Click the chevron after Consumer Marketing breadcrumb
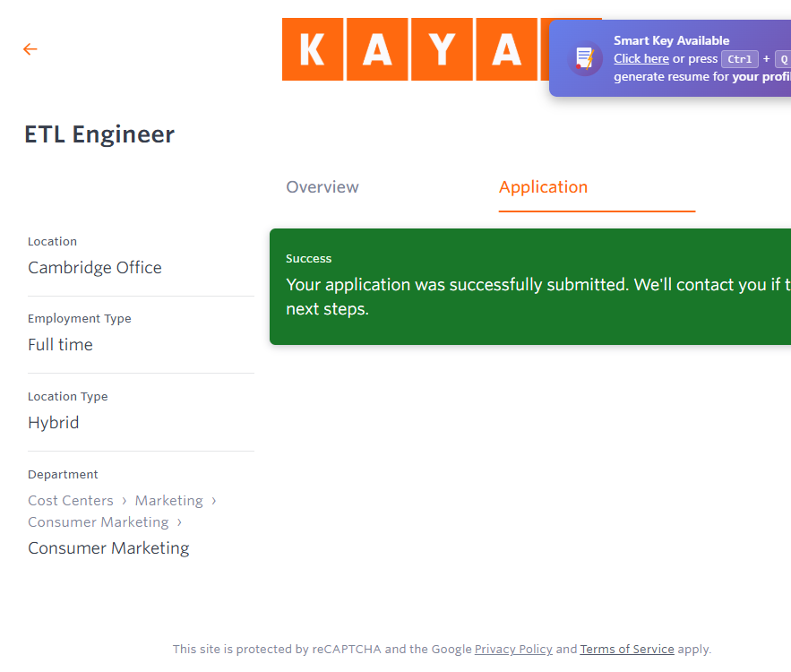 tap(179, 522)
